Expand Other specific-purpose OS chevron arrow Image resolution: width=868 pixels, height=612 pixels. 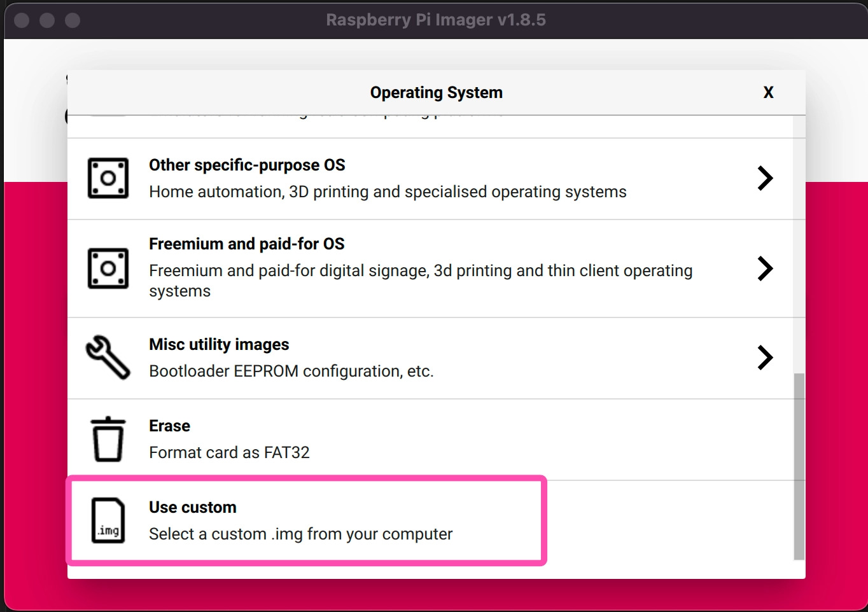[765, 178]
